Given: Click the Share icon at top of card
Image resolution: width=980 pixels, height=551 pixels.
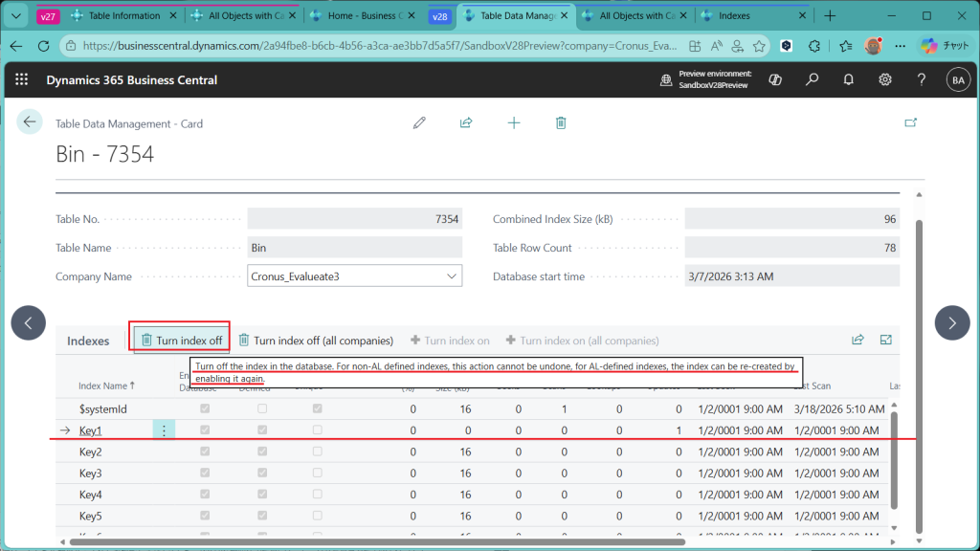Looking at the screenshot, I should 466,122.
